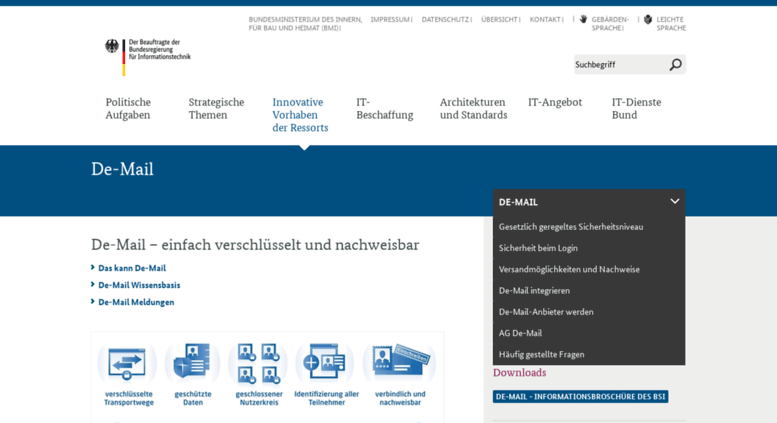This screenshot has width=777, height=423.
Task: Download De-Mail Informationsbroschüre des BSI
Action: click(x=580, y=396)
